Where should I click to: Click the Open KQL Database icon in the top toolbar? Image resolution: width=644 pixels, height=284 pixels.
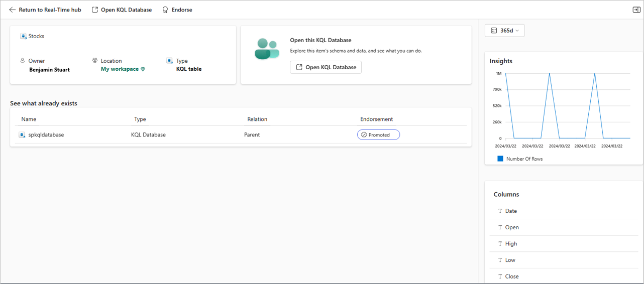(x=95, y=10)
